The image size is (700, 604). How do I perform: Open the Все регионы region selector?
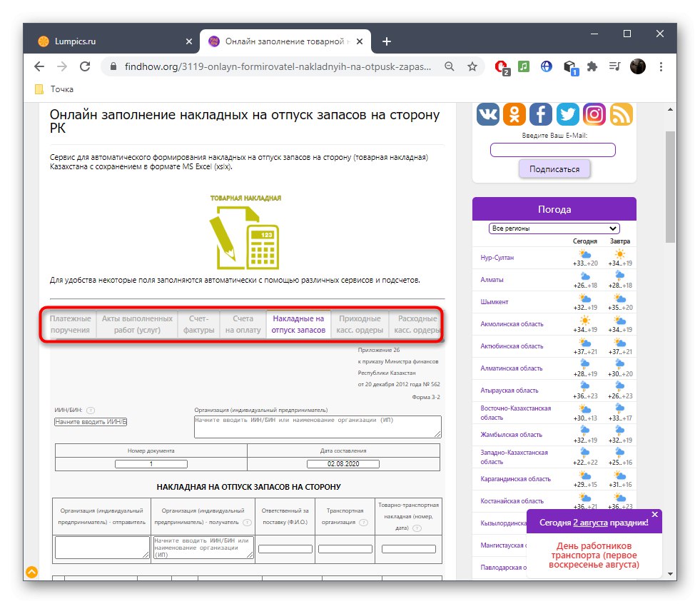tap(554, 228)
